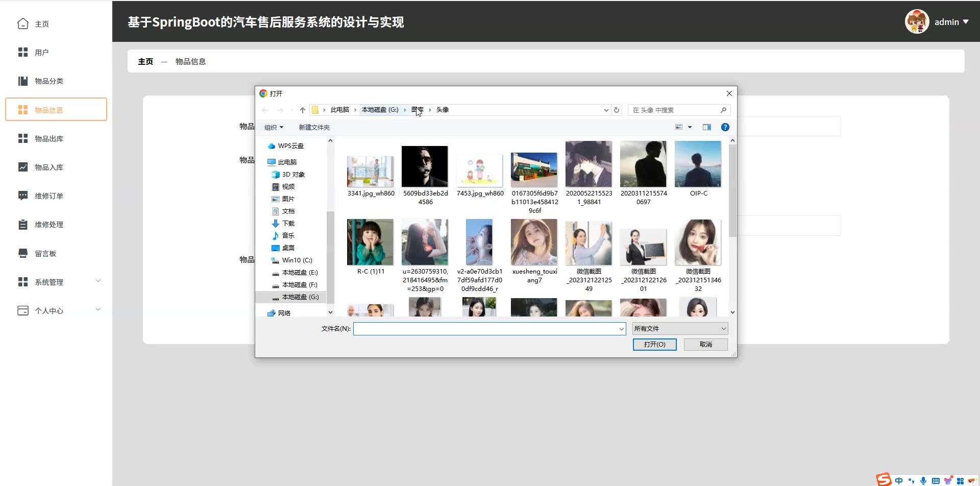The height and width of the screenshot is (486, 980).
Task: Select Win10 (C:) drive
Action: [291, 260]
